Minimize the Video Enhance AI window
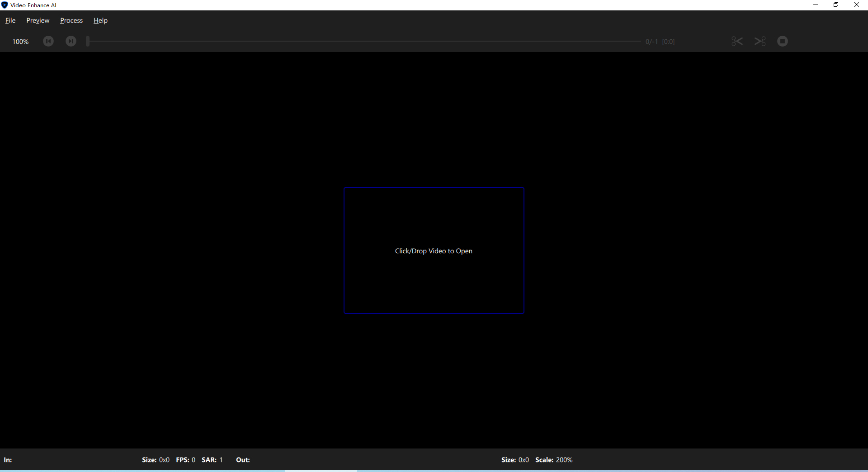Viewport: 868px width, 472px height. [816, 5]
